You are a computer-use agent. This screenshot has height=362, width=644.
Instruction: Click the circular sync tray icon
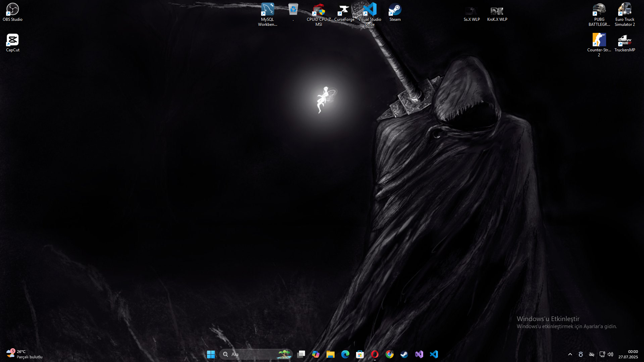(x=581, y=354)
